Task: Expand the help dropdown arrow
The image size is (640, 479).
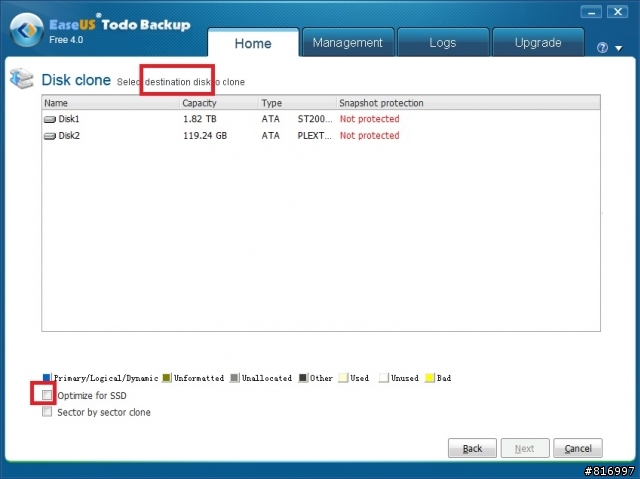Action: pyautogui.click(x=619, y=48)
